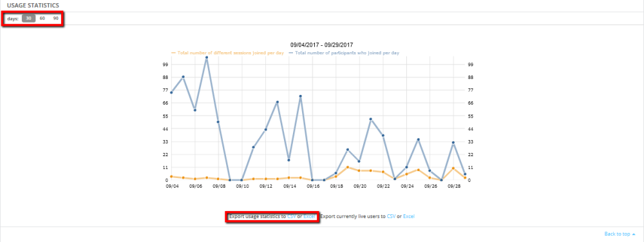Screen dimensions: 644x242
Task: Click the highest participants peak data point
Action: tap(207, 57)
